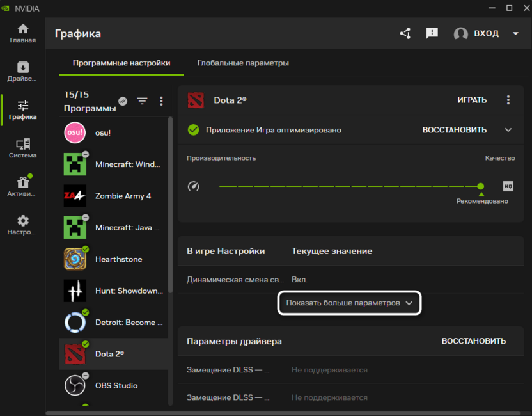Click the Производительность label
This screenshot has width=532, height=416.
click(221, 158)
